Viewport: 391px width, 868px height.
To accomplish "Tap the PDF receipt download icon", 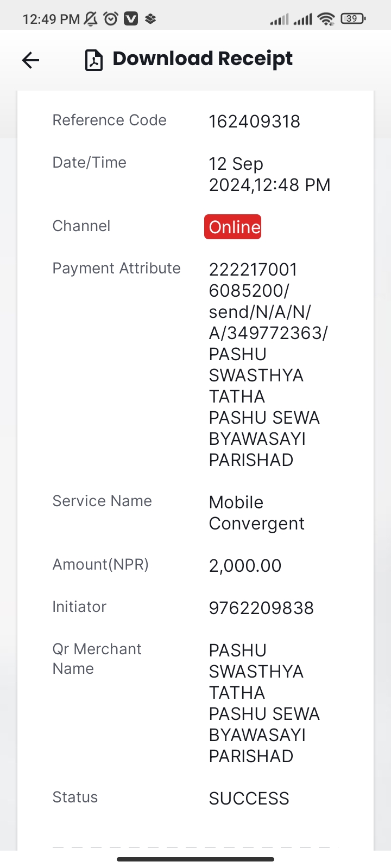I will pyautogui.click(x=94, y=60).
